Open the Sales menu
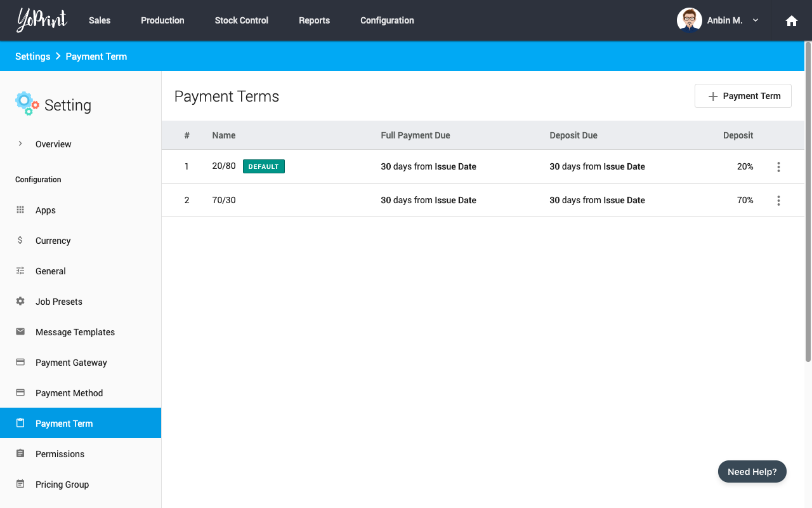The width and height of the screenshot is (812, 508). (100, 20)
